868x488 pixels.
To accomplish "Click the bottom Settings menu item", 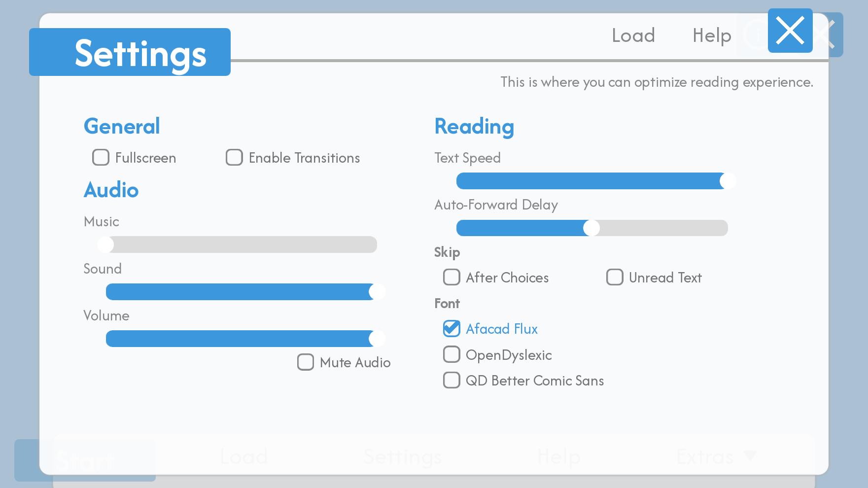I will pos(402,457).
